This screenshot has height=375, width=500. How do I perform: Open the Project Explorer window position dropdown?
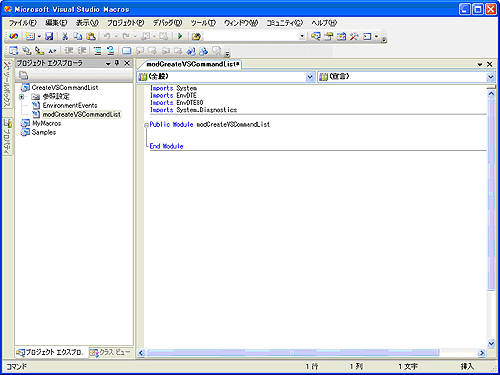(x=108, y=63)
